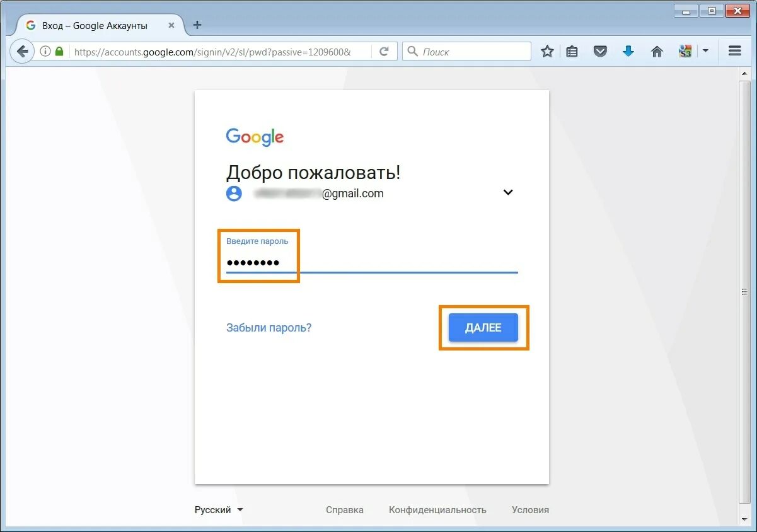Click the vertical scrollbar thumb

point(745,292)
